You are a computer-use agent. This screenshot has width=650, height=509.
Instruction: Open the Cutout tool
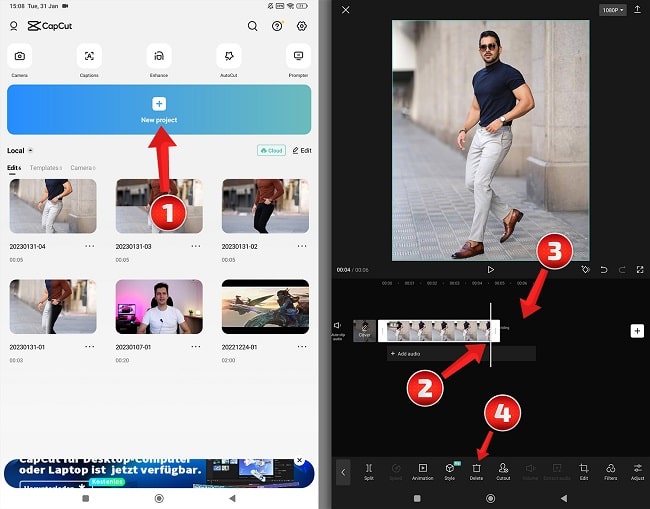pos(503,472)
